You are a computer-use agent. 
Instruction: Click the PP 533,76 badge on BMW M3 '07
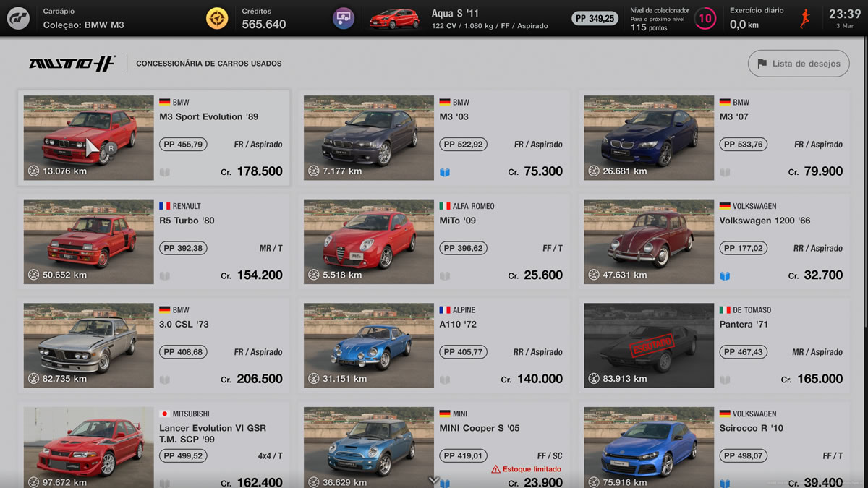pyautogui.click(x=744, y=145)
